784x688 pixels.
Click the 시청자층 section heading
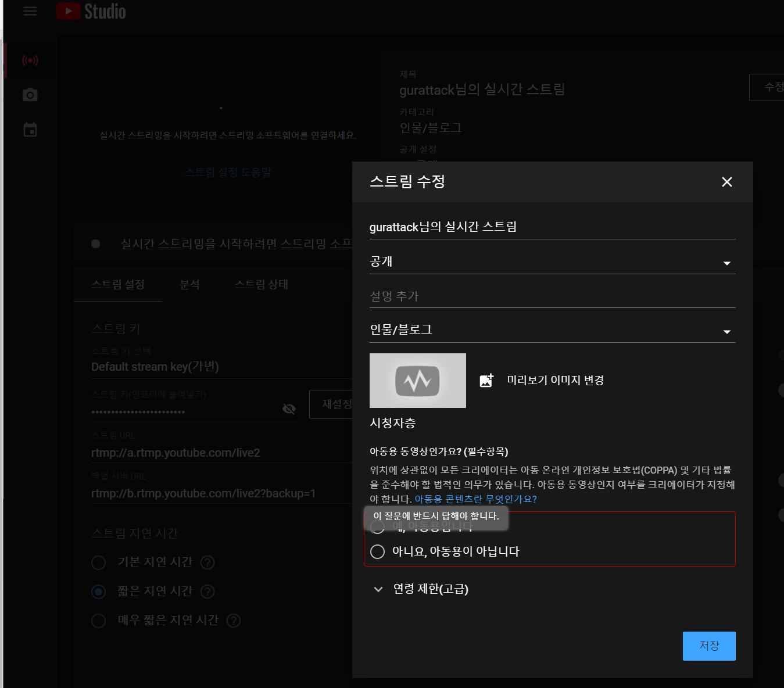(x=393, y=423)
